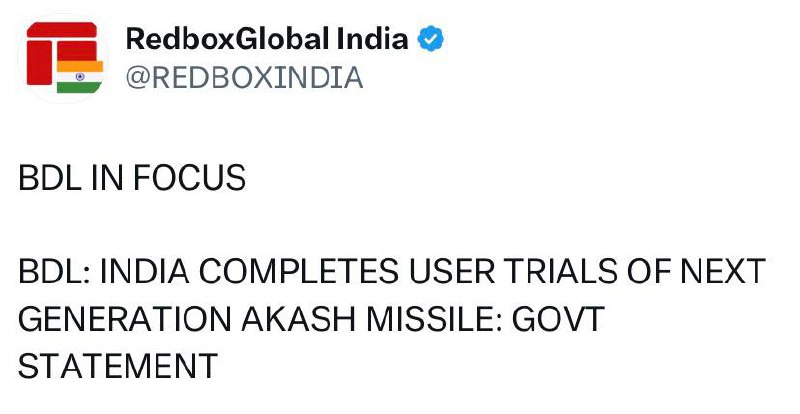The image size is (800, 414).
Task: Click the blue verified checkmark badge
Action: point(432,40)
